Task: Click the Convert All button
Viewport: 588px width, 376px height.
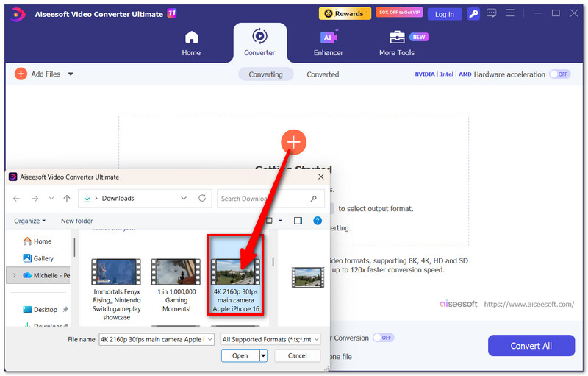Action: (531, 346)
